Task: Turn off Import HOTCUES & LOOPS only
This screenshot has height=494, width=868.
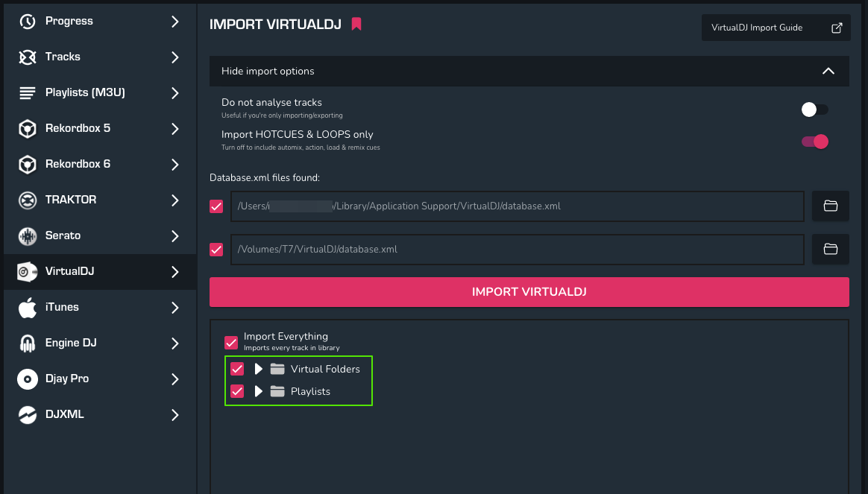Action: [814, 142]
